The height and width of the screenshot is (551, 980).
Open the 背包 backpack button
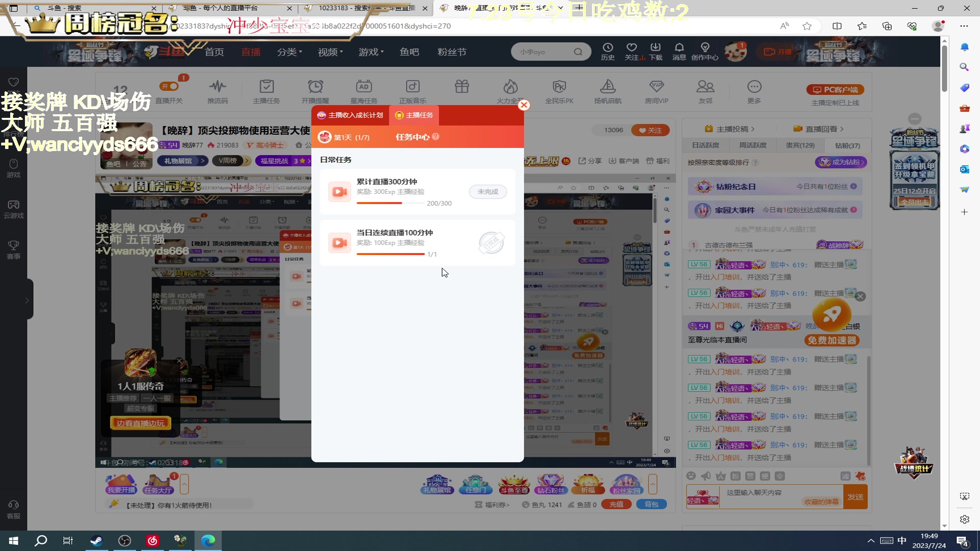651,504
